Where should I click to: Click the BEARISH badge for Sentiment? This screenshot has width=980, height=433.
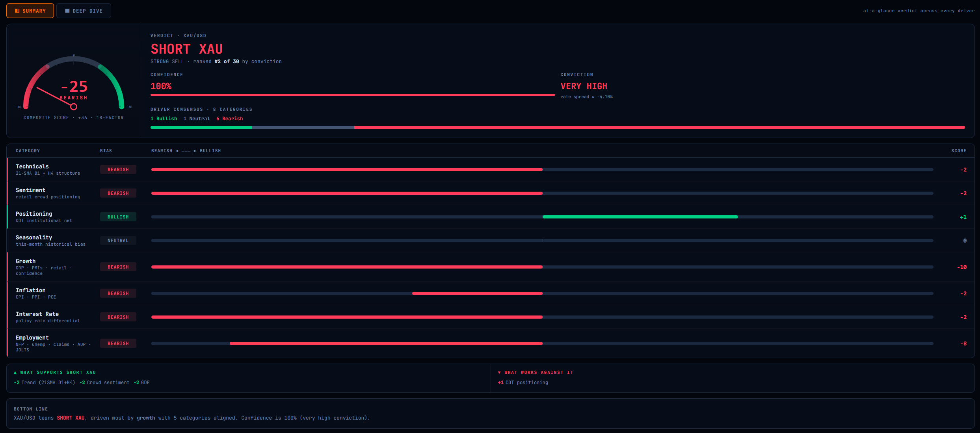click(x=118, y=193)
